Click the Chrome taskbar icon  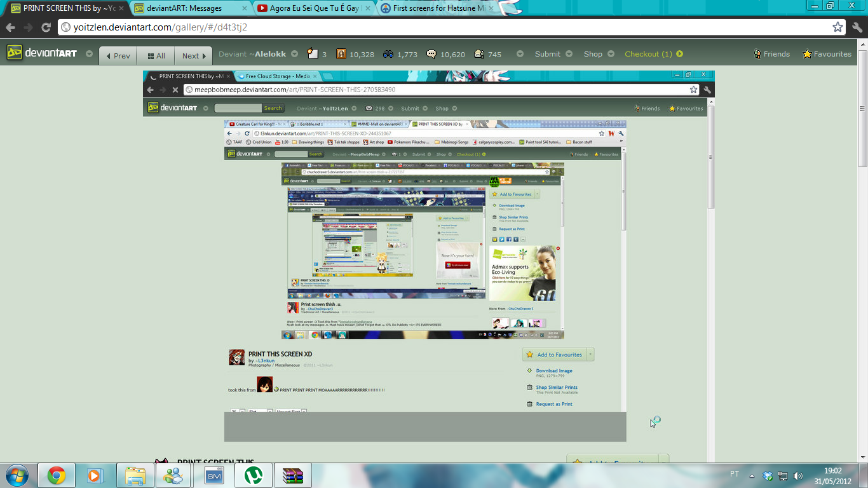point(57,475)
